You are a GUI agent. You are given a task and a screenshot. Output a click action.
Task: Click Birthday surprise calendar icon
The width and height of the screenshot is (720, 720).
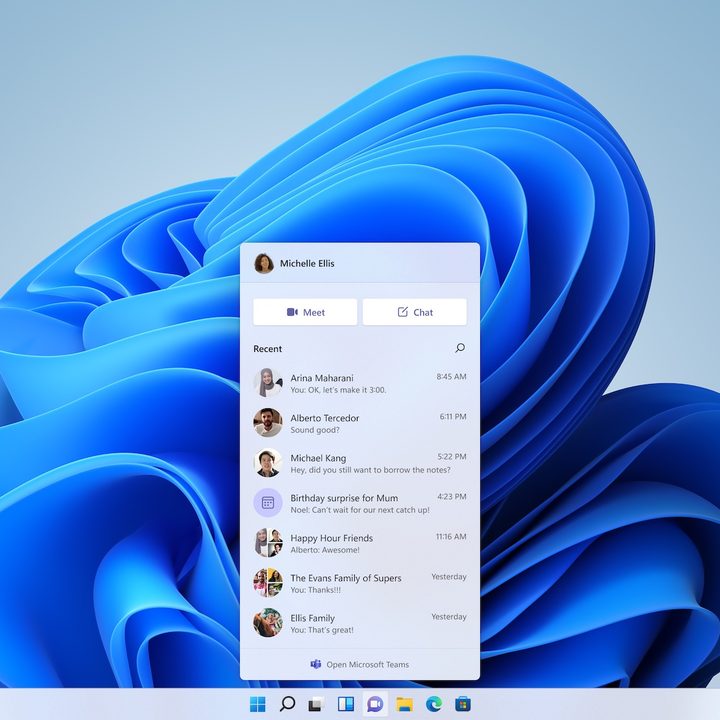click(x=268, y=503)
